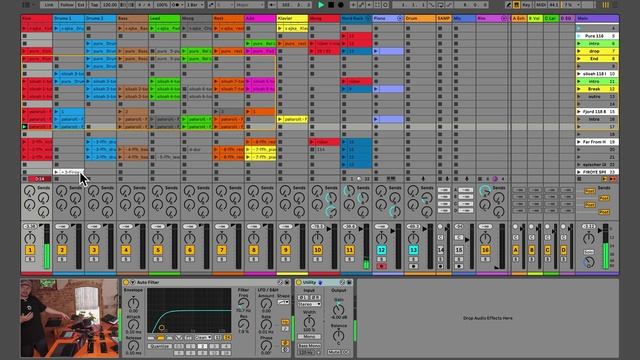Fold the Piano track with its header arrow
This screenshot has width=640, height=360.
coord(400,18)
